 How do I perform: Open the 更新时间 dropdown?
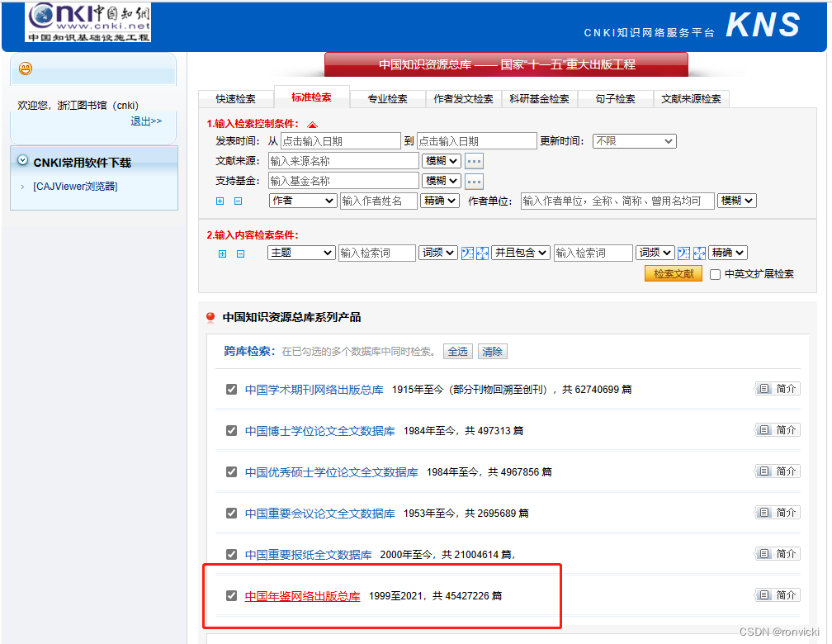click(x=634, y=141)
